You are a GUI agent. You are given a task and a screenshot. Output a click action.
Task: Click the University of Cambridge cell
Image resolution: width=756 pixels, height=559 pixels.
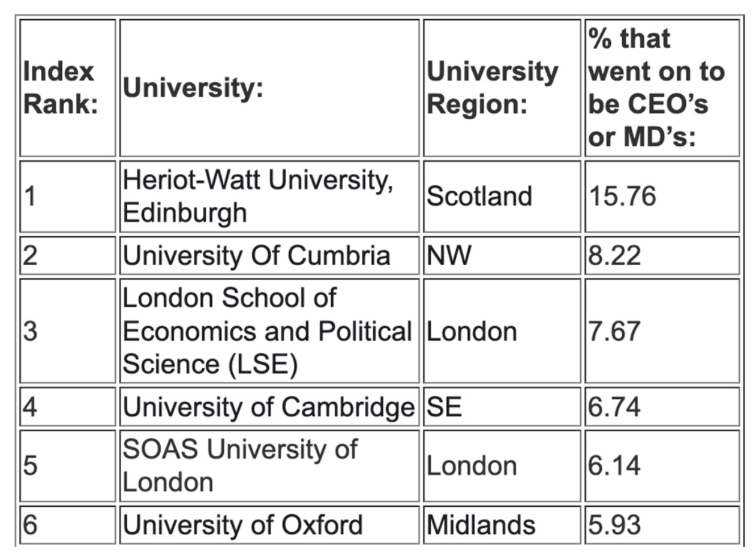[x=269, y=406]
